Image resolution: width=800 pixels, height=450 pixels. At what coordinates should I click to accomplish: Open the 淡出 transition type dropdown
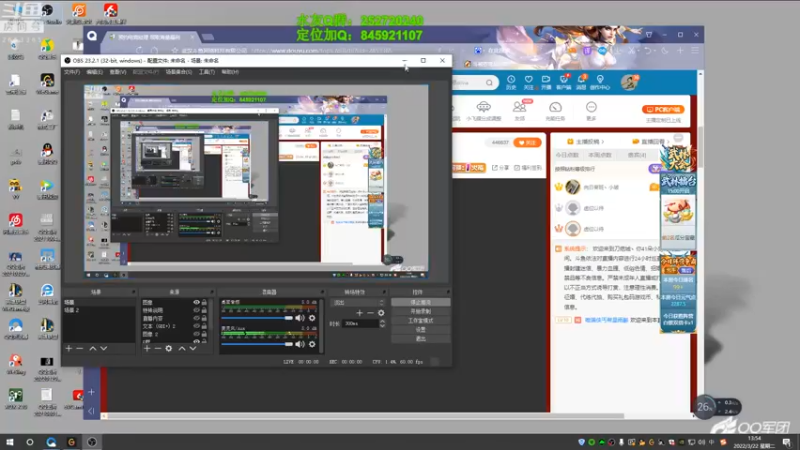pyautogui.click(x=359, y=303)
